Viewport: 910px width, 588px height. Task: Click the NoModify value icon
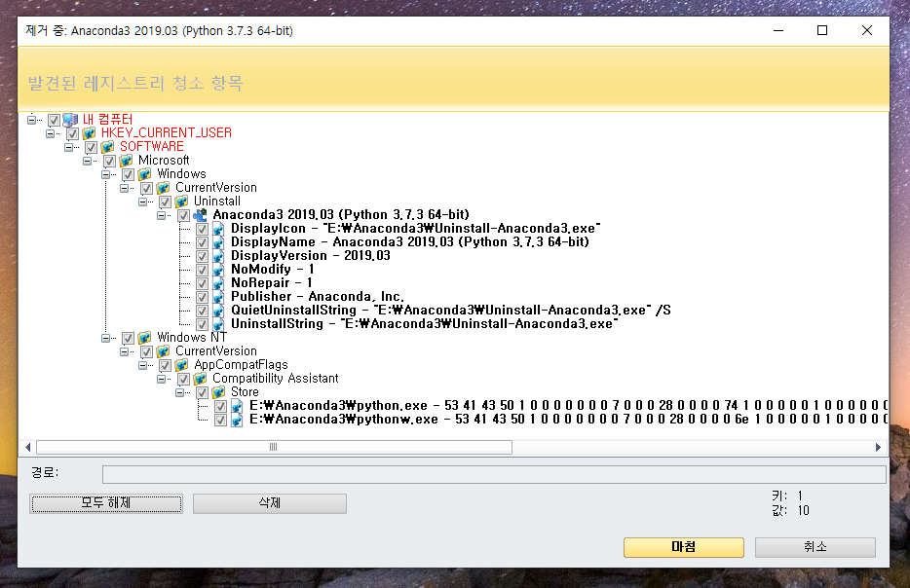coord(219,270)
